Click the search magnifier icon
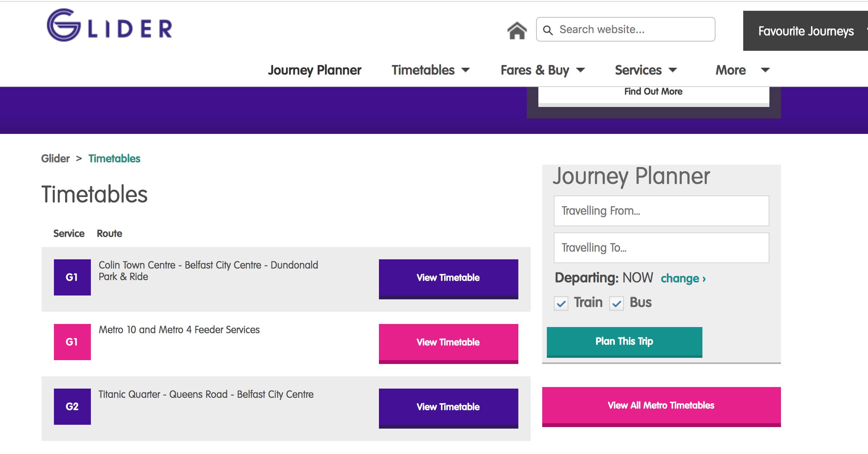The height and width of the screenshot is (454, 868). point(548,30)
